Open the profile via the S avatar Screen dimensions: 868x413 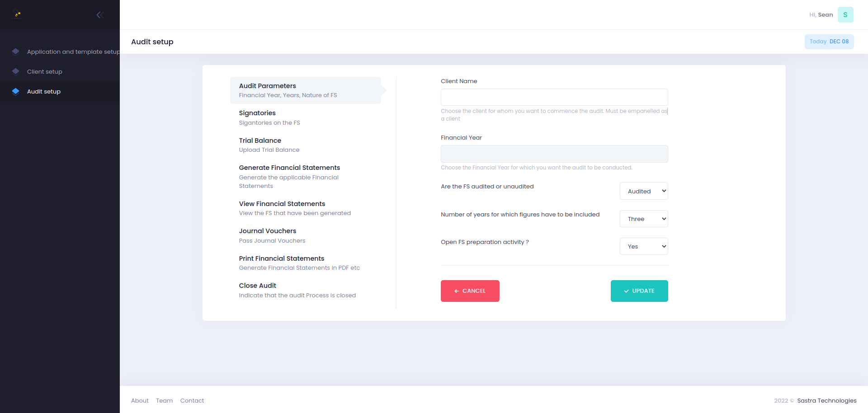click(845, 14)
